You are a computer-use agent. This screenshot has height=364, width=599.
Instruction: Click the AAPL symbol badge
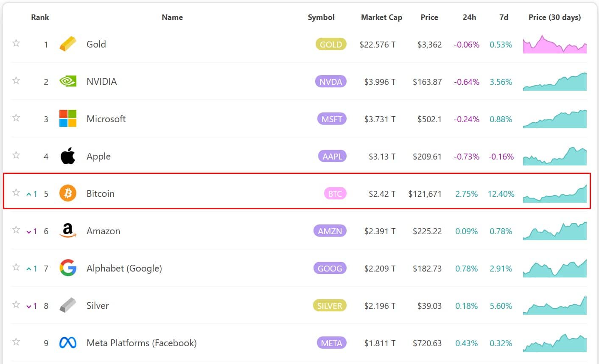coord(332,156)
